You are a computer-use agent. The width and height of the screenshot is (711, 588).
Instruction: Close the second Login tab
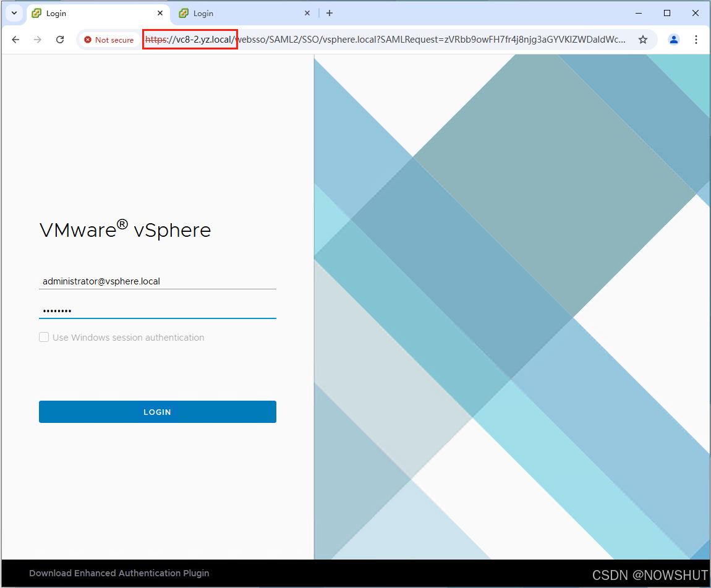point(307,13)
